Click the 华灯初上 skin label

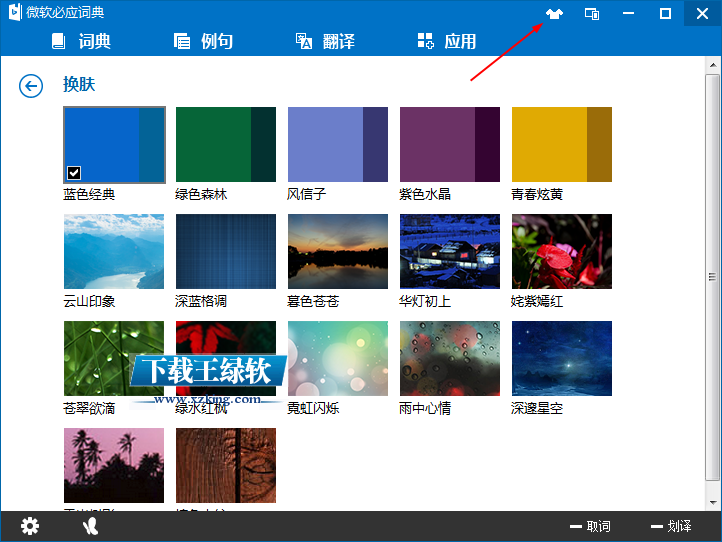click(x=425, y=301)
